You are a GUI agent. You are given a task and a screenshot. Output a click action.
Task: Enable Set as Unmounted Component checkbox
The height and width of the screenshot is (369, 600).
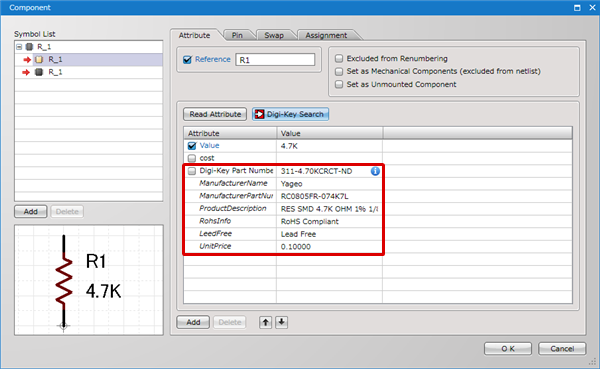pos(339,84)
